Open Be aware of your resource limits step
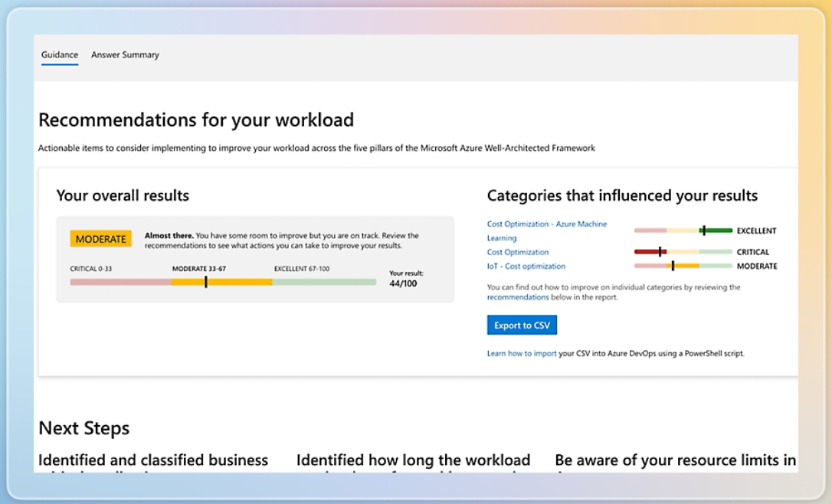The image size is (832, 504). pyautogui.click(x=676, y=461)
